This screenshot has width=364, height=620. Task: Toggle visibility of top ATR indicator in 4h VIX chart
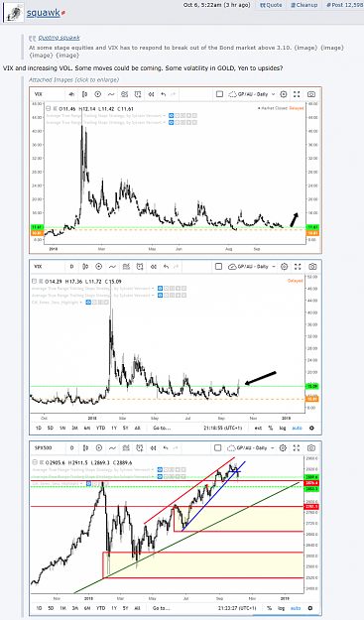172,115
